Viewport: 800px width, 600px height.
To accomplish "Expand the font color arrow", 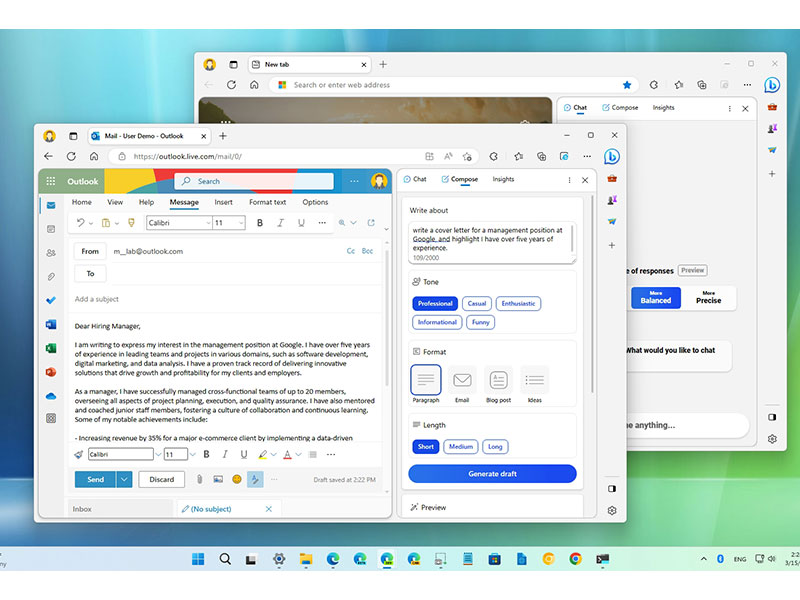I will (x=298, y=454).
